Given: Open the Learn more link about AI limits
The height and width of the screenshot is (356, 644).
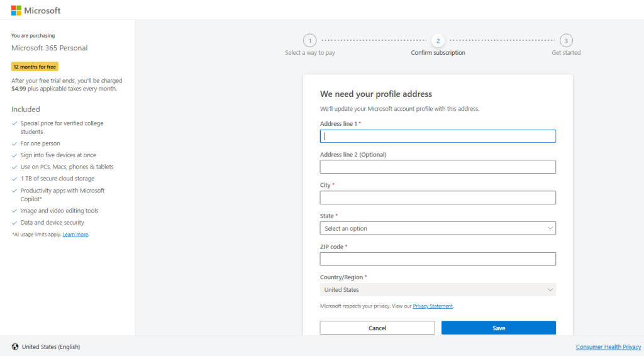Looking at the screenshot, I should [75, 235].
